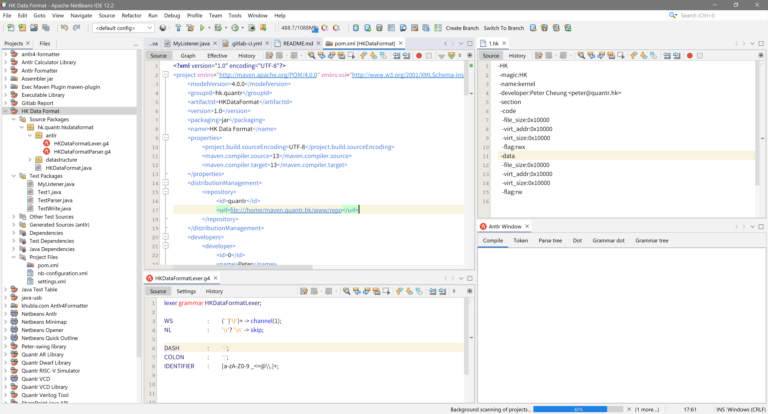Start macro recording in pom.xml editor
768x414 pixels.
419,56
